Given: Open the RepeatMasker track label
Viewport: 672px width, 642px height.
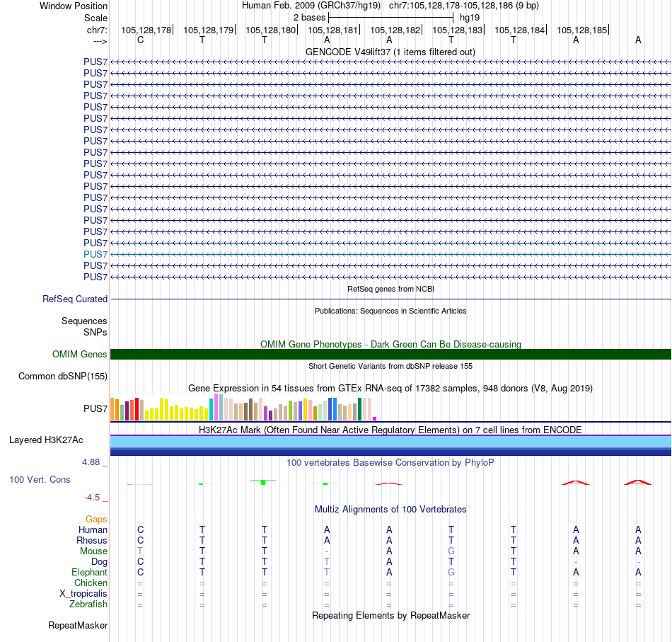Looking at the screenshot, I should click(x=78, y=625).
